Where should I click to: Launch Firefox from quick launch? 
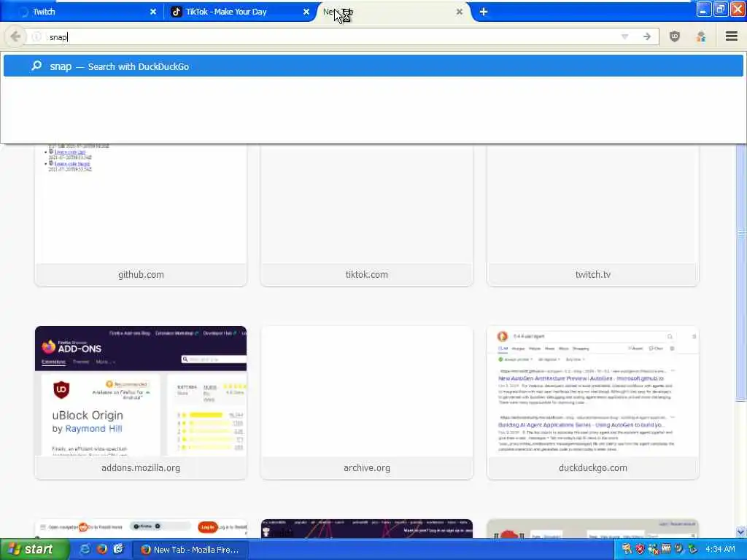102,550
